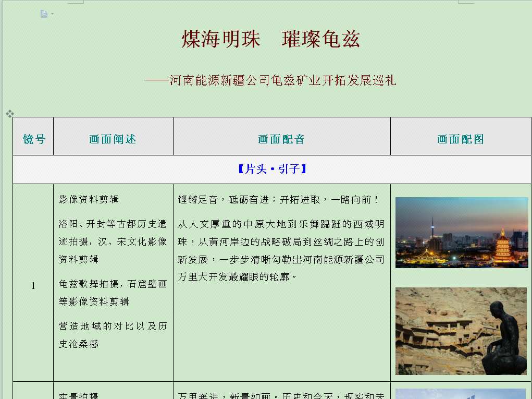532x399 pixels.
Task: Click the text 实景拍摄 in second row
Action: 78,395
